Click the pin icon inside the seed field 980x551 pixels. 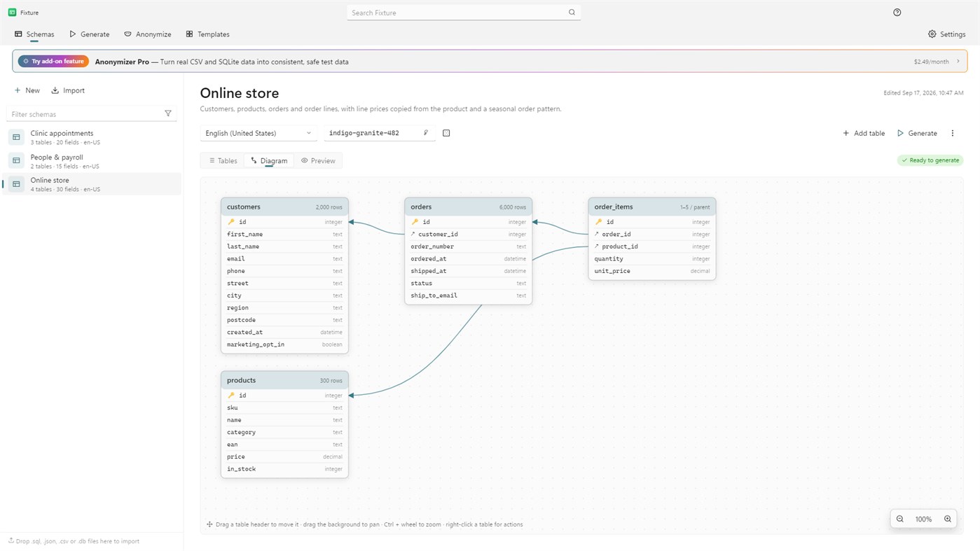click(426, 133)
